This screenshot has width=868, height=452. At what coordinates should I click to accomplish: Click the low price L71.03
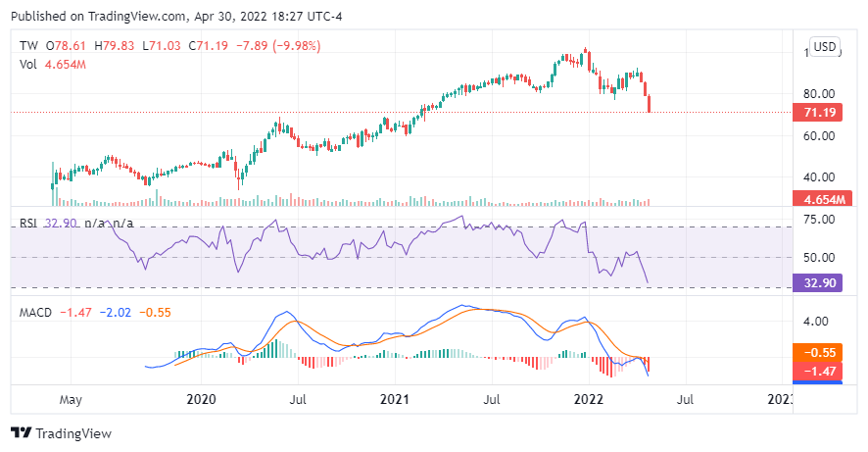(x=162, y=46)
